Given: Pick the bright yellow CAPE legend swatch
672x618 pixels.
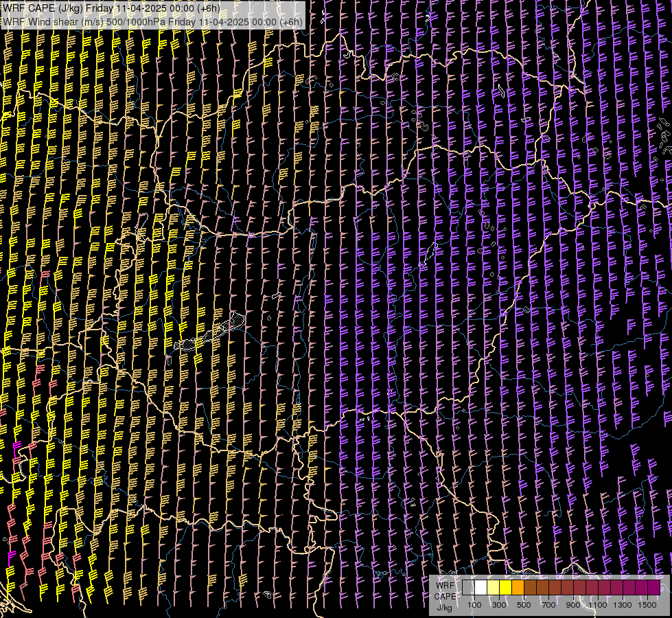Looking at the screenshot, I should click(506, 587).
